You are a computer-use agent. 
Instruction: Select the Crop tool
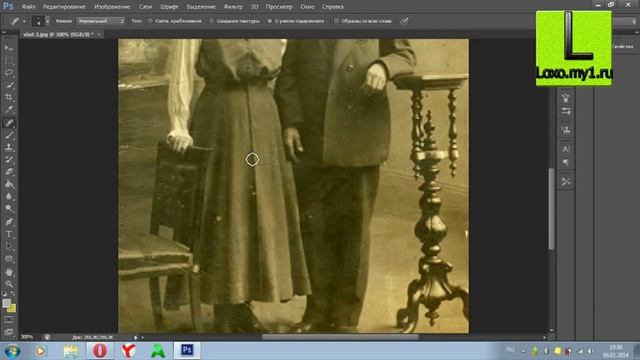[9, 98]
